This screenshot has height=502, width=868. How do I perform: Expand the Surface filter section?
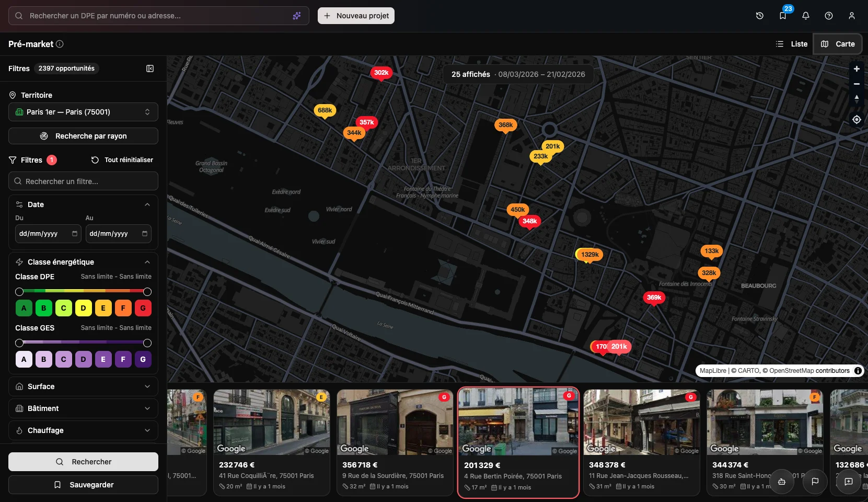[83, 386]
